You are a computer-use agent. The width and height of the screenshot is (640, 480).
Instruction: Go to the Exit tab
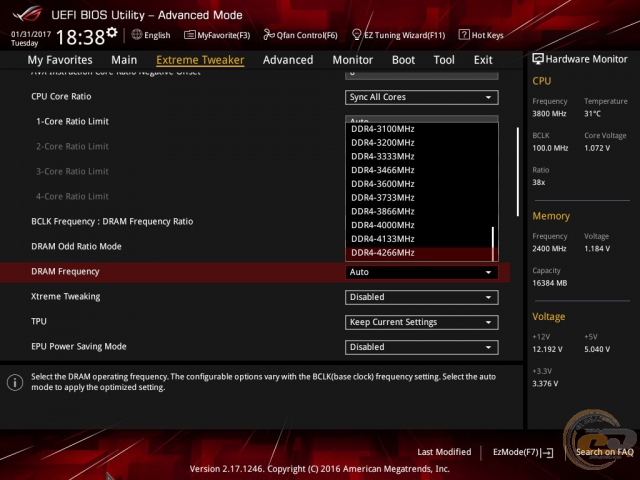click(x=483, y=60)
